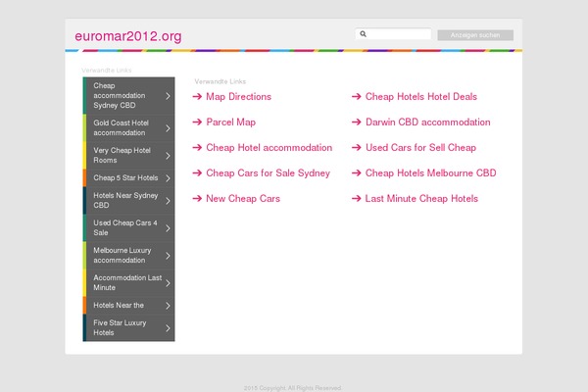Click arrow icon before Darwin CBD accommodation
This screenshot has height=392, width=588.
click(x=357, y=122)
